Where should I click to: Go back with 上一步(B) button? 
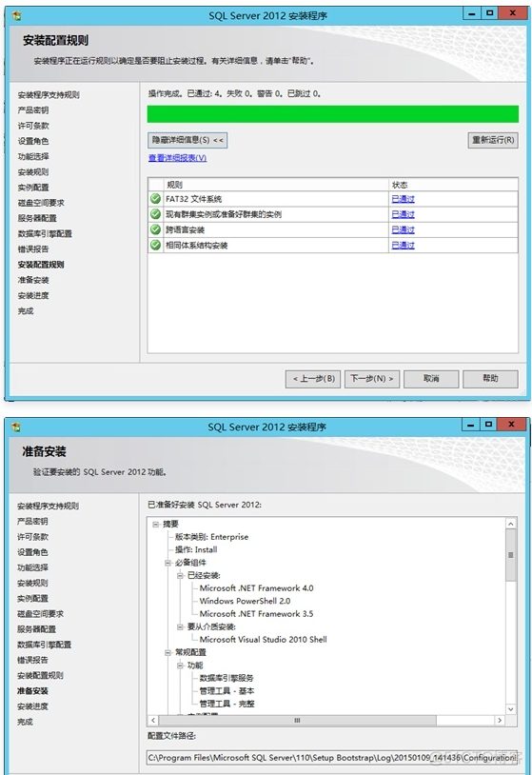pyautogui.click(x=313, y=379)
